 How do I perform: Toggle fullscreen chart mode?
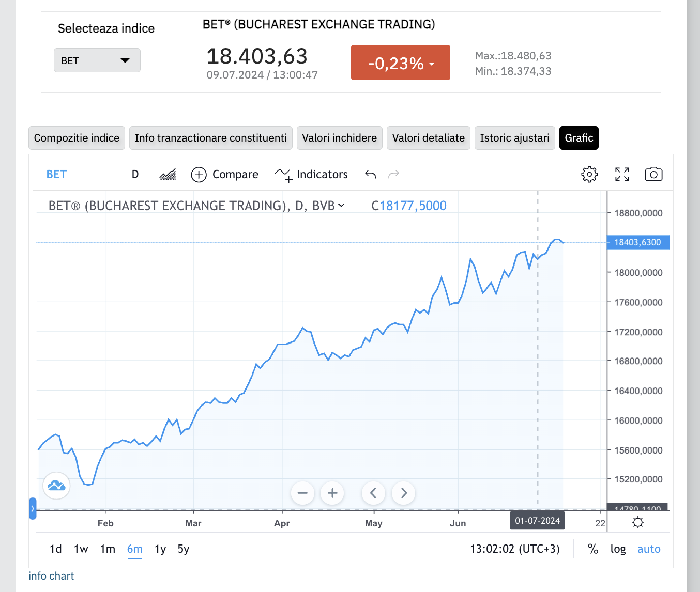point(622,174)
